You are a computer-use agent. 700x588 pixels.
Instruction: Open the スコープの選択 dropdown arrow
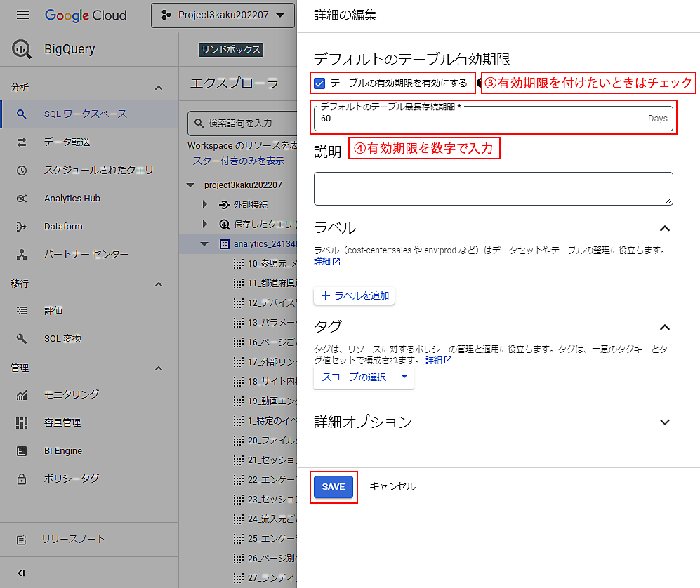click(404, 377)
